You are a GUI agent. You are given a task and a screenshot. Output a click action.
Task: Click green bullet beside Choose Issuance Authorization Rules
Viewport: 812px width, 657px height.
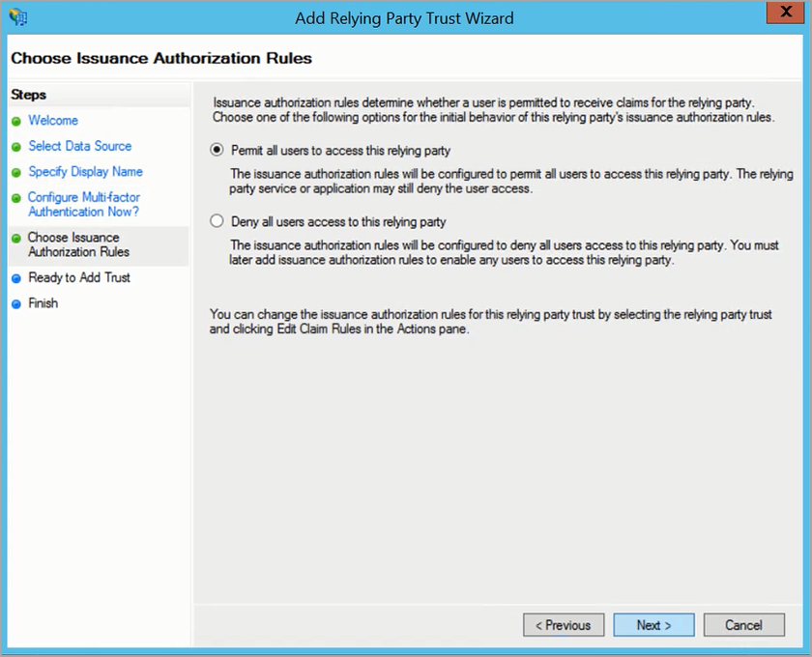[16, 239]
